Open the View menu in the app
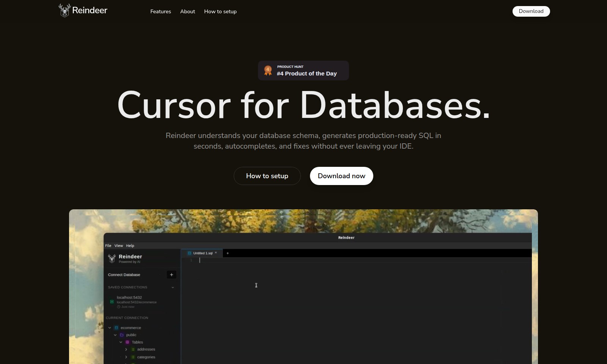 coord(119,246)
